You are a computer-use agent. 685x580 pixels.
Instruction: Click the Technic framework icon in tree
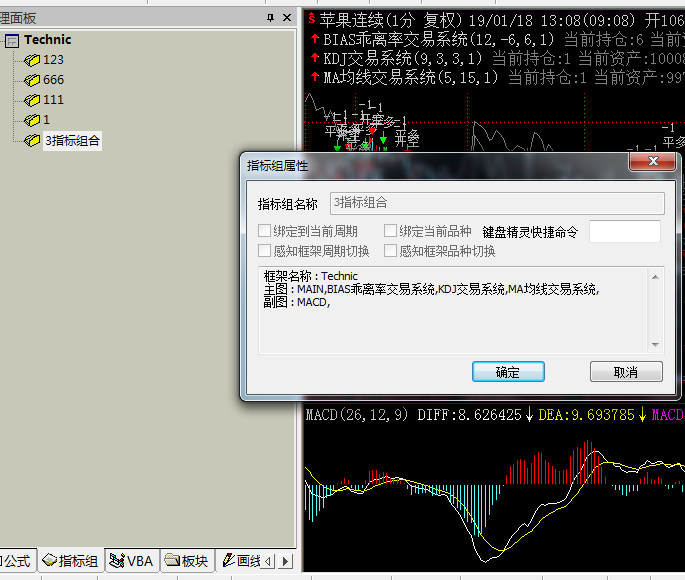(x=12, y=41)
